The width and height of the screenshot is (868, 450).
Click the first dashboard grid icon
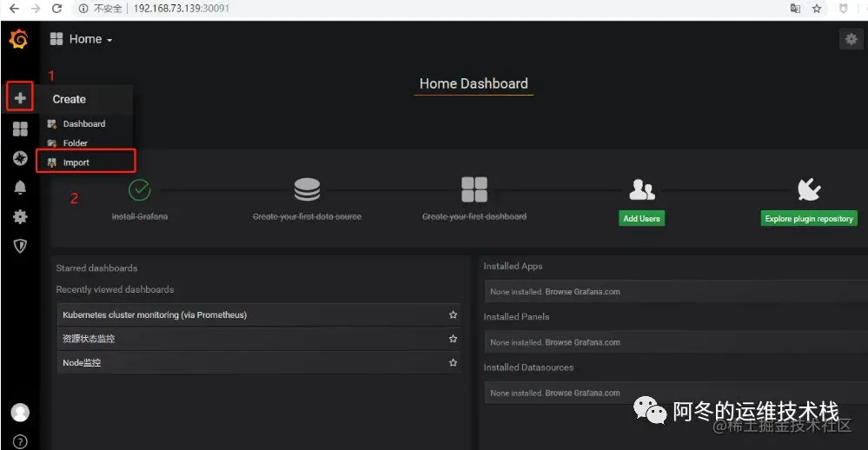pos(474,189)
